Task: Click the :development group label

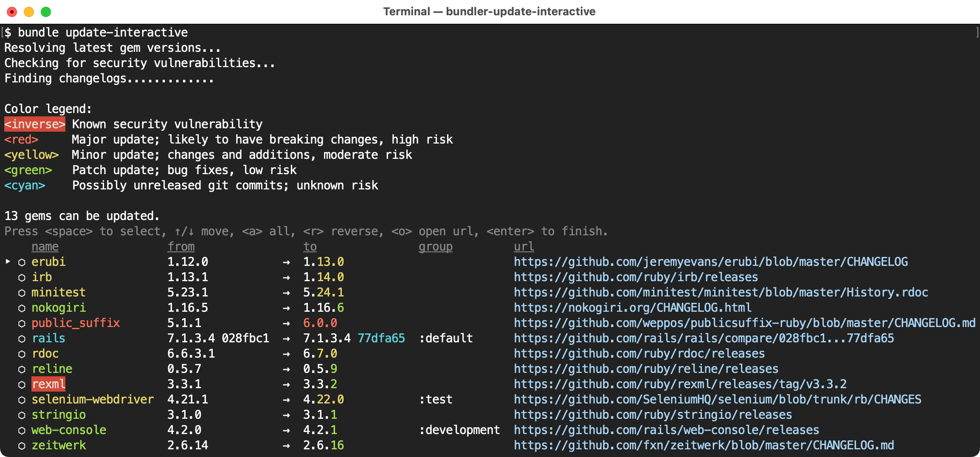Action: click(x=459, y=430)
